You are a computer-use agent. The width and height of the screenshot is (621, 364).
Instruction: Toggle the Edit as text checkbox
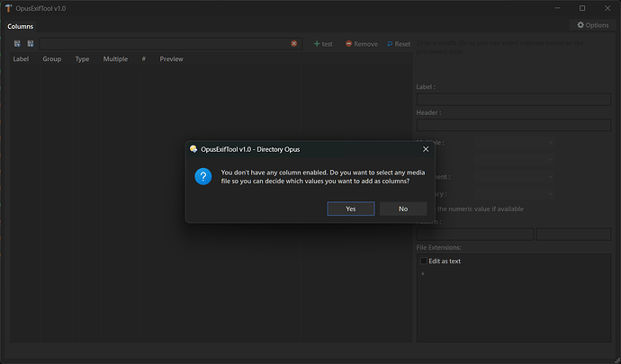(424, 261)
